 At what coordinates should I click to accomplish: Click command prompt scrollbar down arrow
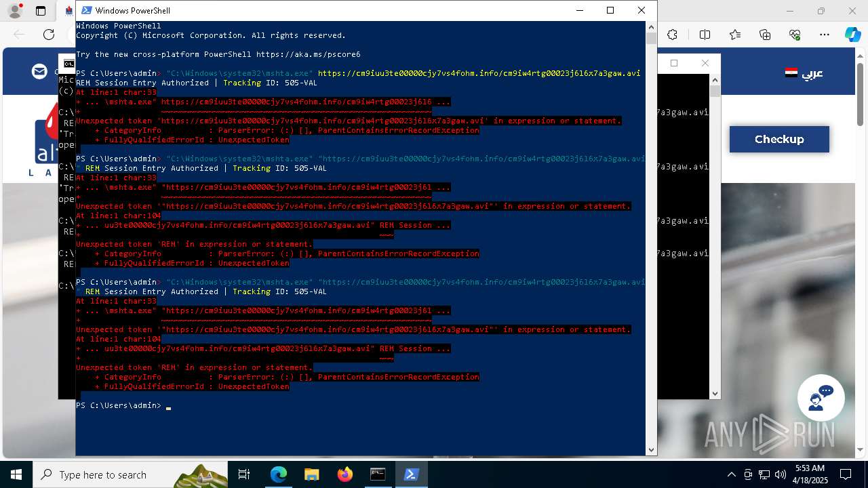pos(715,394)
